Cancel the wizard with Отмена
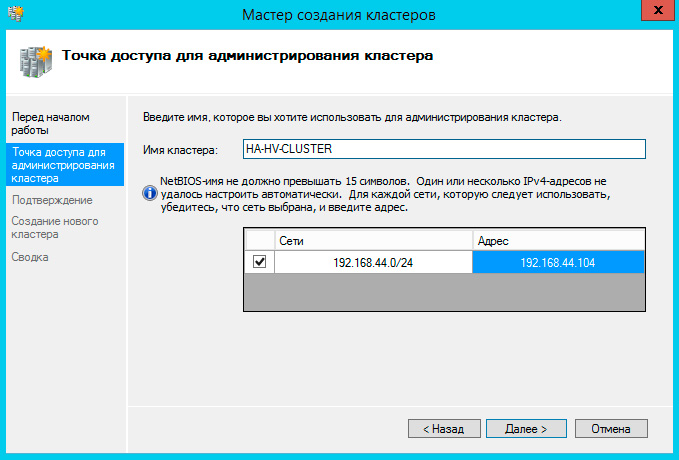The height and width of the screenshot is (460, 679). (x=611, y=429)
